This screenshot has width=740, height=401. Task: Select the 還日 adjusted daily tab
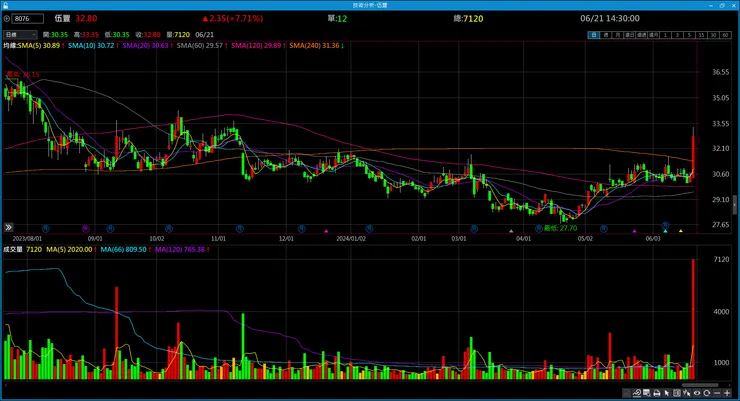pos(630,35)
